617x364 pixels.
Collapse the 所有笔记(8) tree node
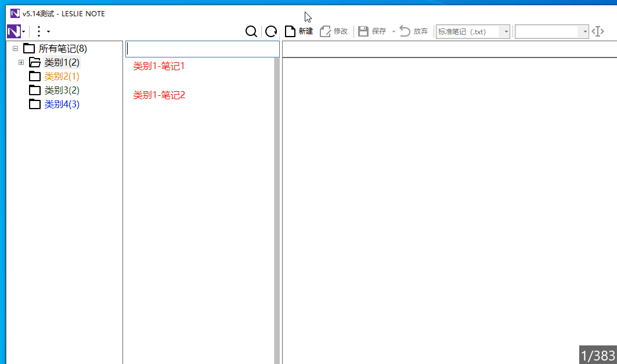[15, 48]
